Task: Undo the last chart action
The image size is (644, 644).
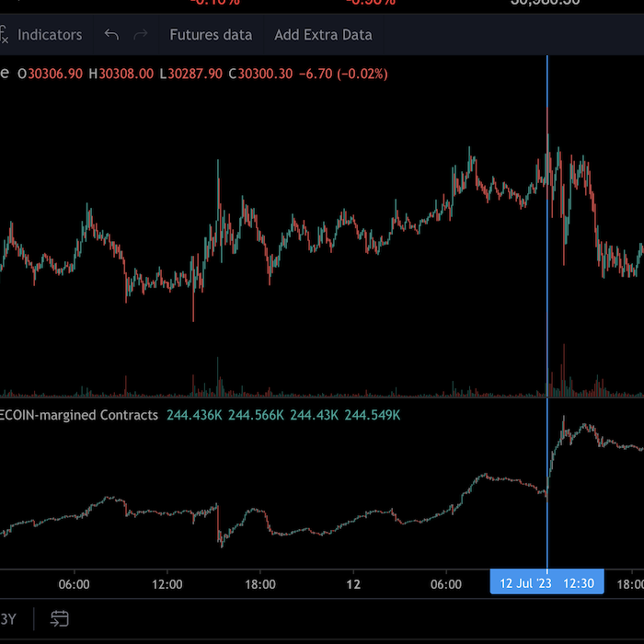Action: pyautogui.click(x=111, y=35)
